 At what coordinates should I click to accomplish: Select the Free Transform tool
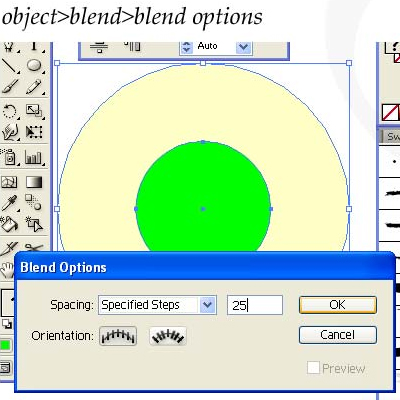[x=34, y=132]
